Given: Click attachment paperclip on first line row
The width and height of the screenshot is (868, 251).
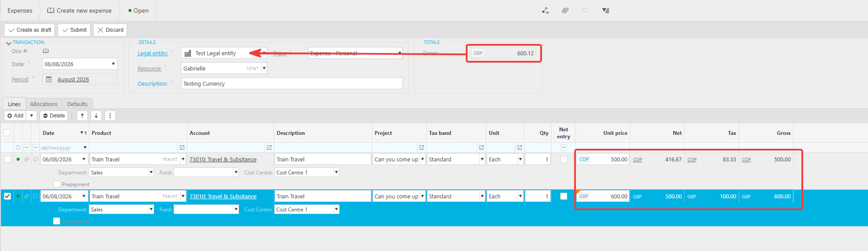Looking at the screenshot, I should [27, 160].
